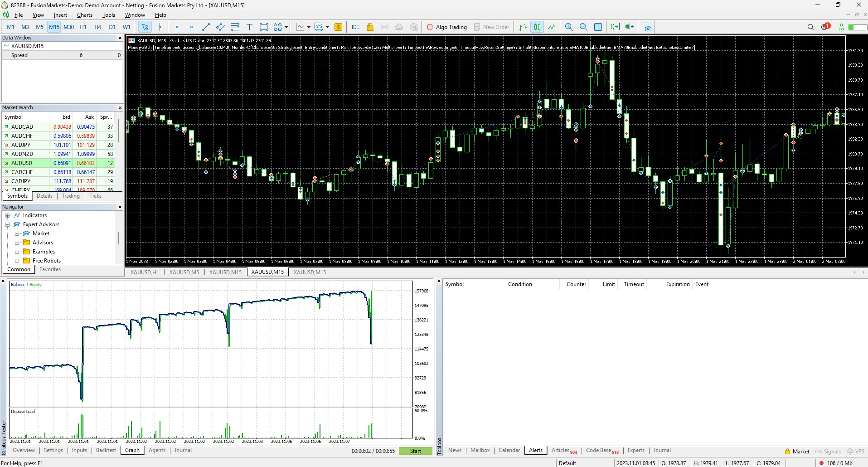Take a chart screenshot with camera icon

646,27
